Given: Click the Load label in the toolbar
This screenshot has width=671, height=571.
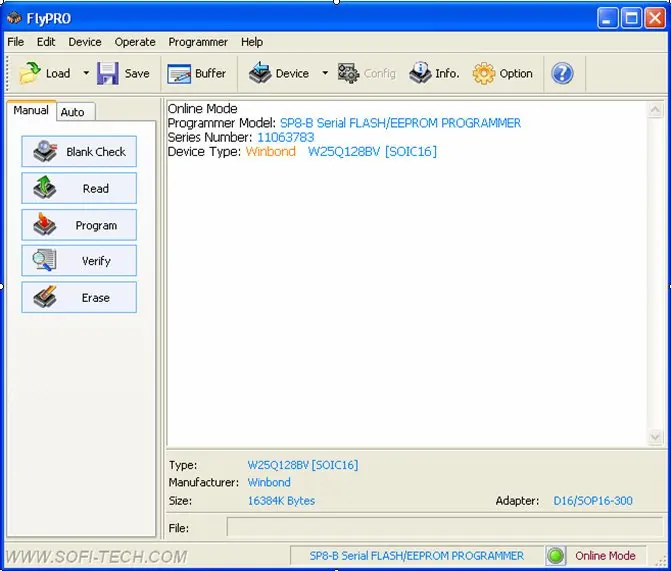Looking at the screenshot, I should click(x=58, y=74).
